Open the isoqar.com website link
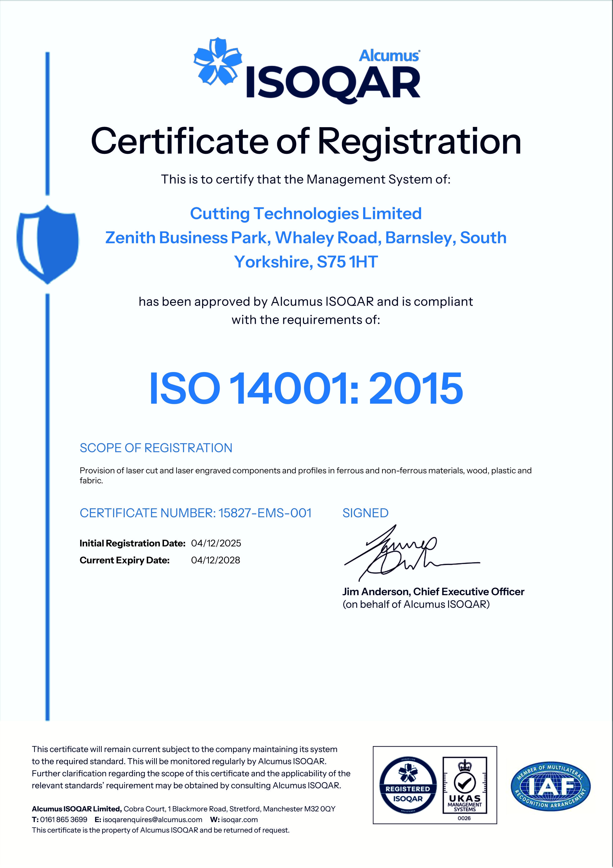The image size is (613, 868). (x=239, y=820)
